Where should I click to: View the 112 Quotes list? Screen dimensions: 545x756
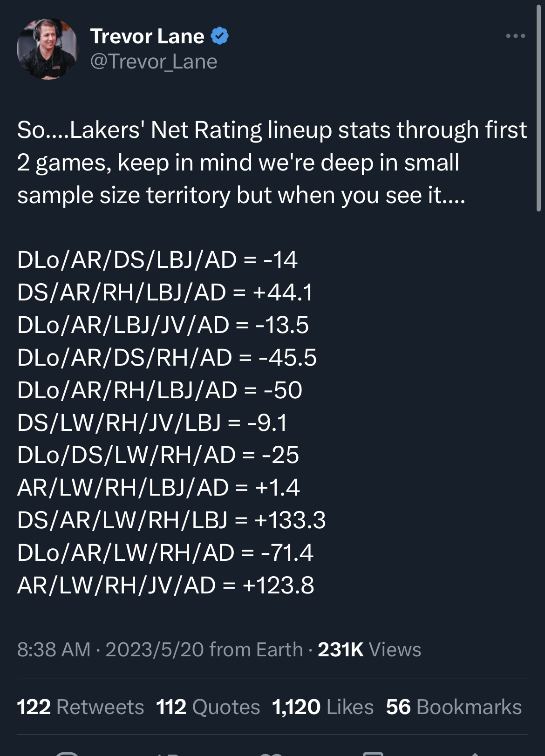[208, 707]
